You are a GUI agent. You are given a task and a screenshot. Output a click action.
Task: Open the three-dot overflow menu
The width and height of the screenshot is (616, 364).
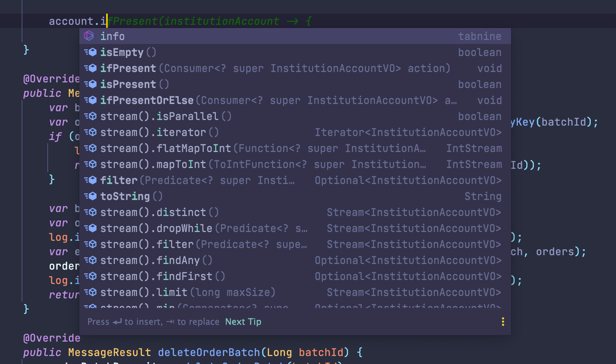tap(503, 321)
